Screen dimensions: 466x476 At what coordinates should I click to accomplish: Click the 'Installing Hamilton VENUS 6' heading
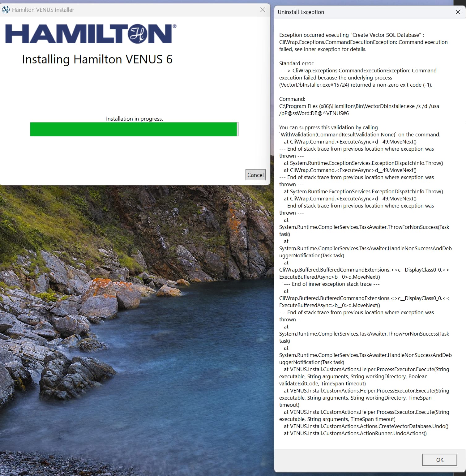[97, 59]
